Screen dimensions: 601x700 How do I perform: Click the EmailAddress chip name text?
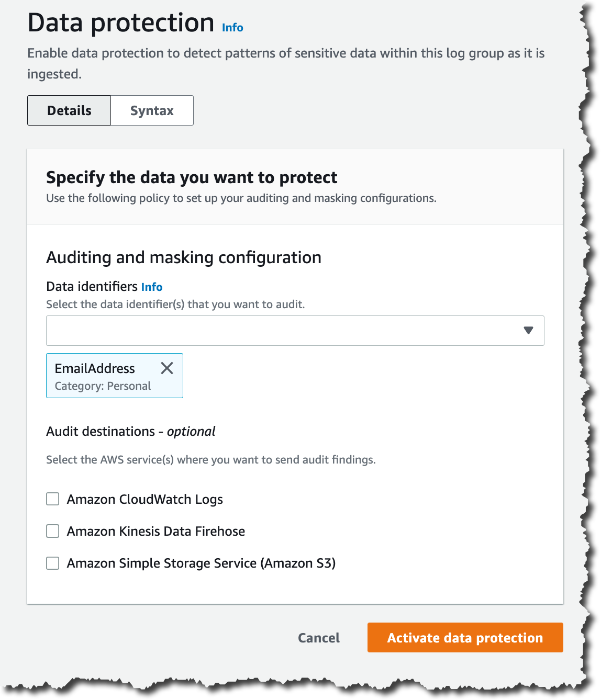pos(95,368)
